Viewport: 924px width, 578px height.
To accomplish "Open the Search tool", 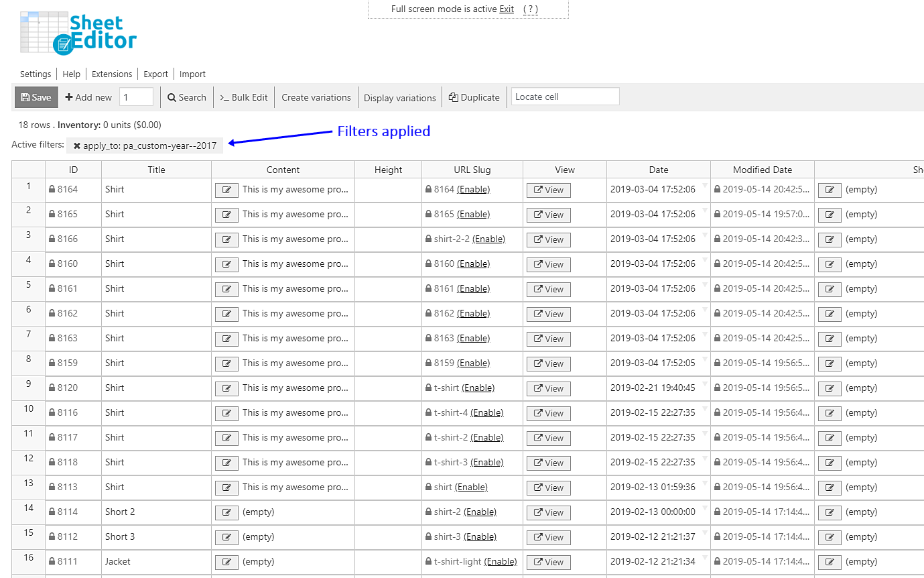I will pyautogui.click(x=187, y=97).
